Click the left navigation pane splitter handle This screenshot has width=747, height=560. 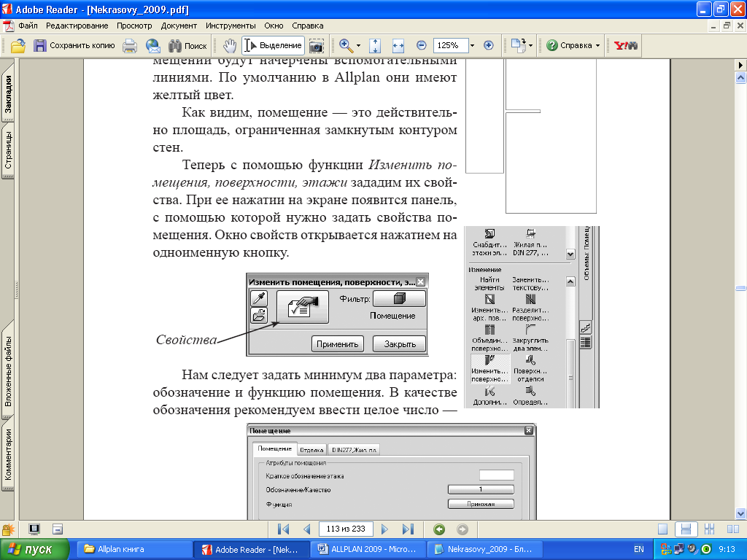[17, 289]
